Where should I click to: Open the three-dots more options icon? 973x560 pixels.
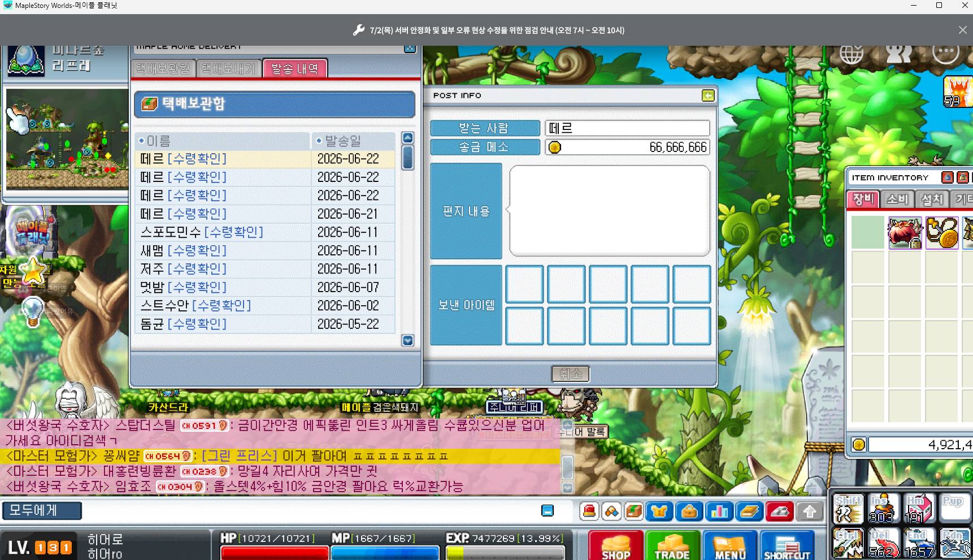pyautogui.click(x=946, y=53)
